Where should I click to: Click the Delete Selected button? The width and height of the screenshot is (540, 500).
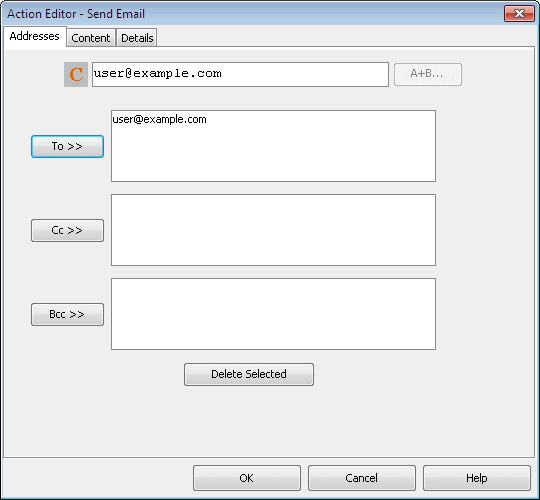point(249,374)
